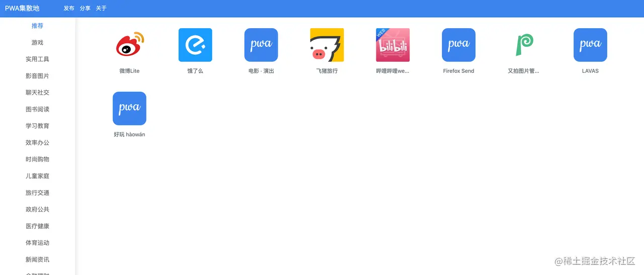Select the 政府公共 category
This screenshot has height=275, width=644.
(x=37, y=209)
